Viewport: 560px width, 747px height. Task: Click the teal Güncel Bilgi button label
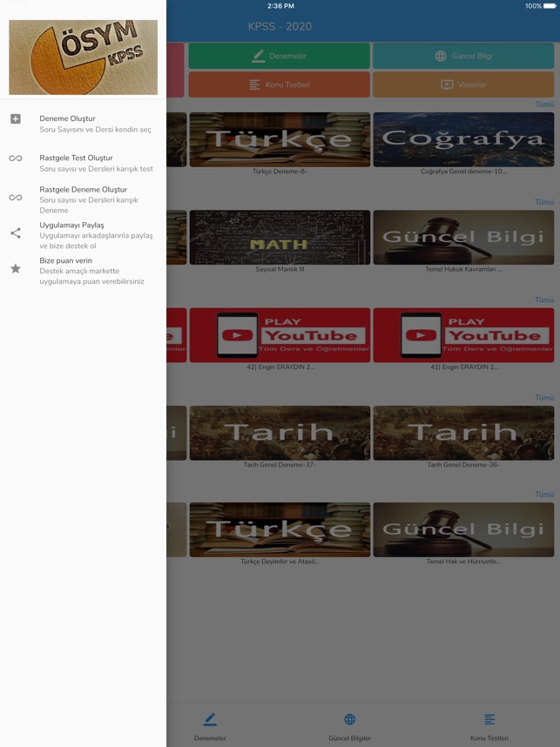click(x=472, y=57)
